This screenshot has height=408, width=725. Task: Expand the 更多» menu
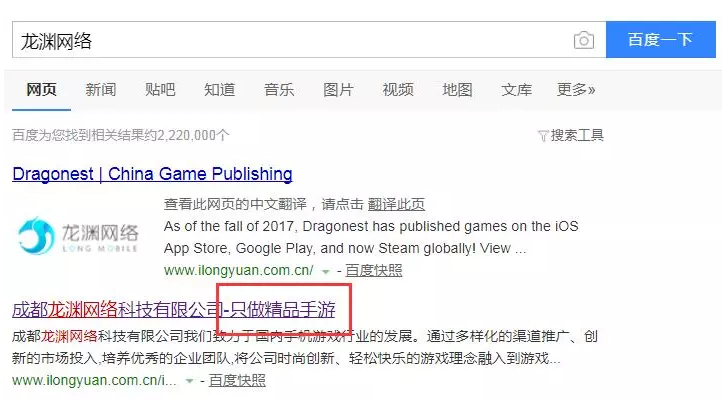(x=576, y=89)
